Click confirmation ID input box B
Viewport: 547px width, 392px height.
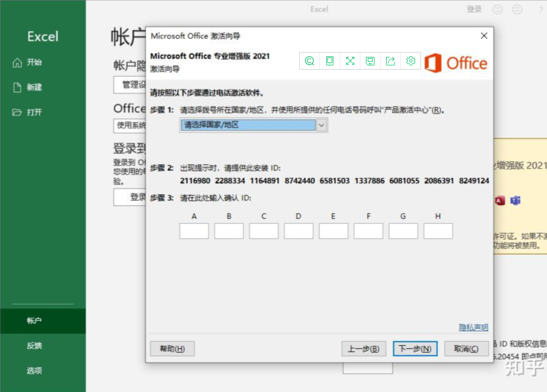tap(229, 231)
